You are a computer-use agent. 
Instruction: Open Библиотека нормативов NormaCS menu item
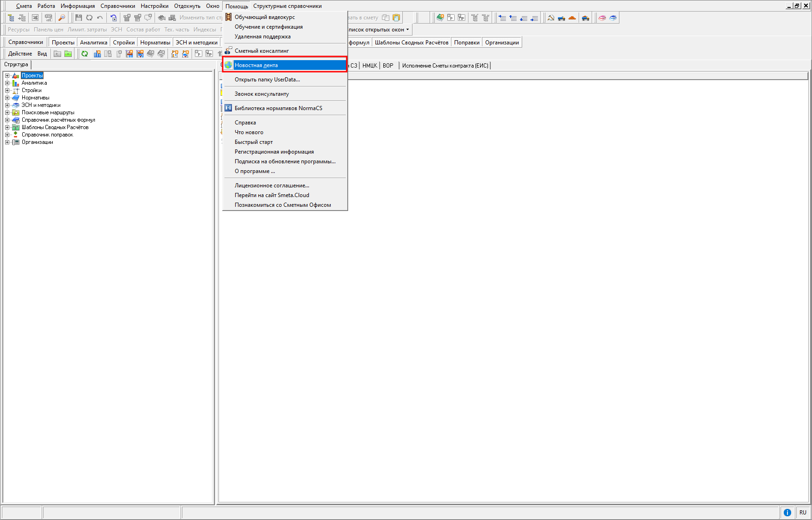pyautogui.click(x=278, y=108)
